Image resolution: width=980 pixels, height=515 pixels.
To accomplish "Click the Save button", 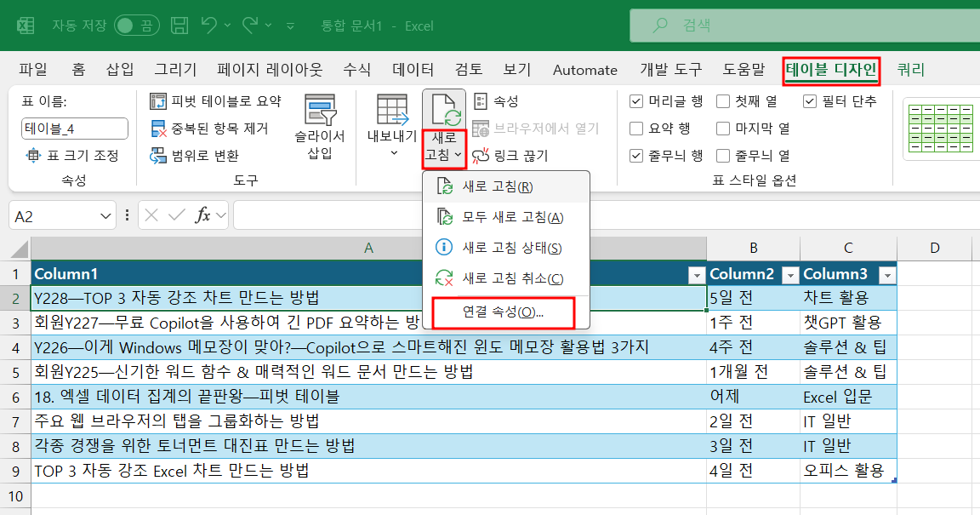I will coord(179,25).
